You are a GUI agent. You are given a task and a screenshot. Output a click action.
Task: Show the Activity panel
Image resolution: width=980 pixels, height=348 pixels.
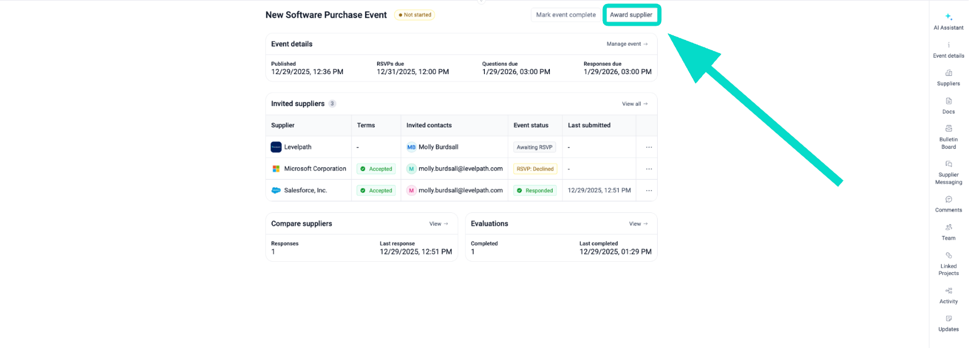pyautogui.click(x=948, y=291)
